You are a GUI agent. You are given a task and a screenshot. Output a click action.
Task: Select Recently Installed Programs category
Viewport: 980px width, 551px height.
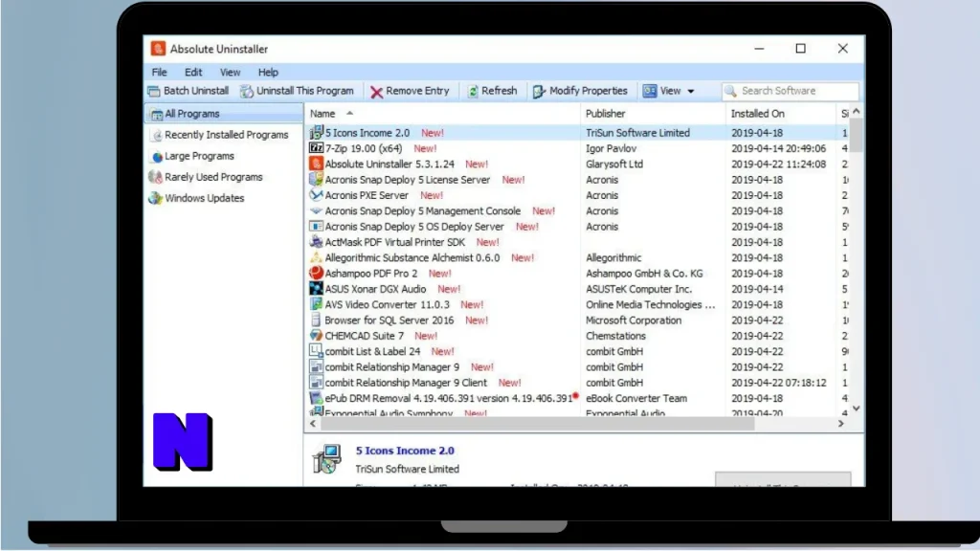pos(226,135)
